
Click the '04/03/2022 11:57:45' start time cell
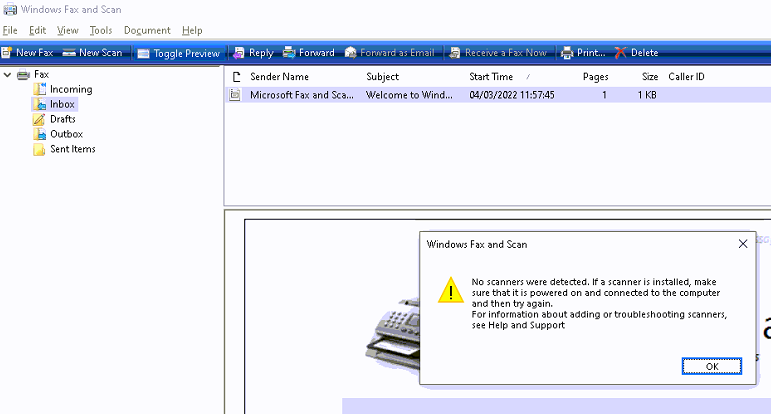click(x=512, y=95)
